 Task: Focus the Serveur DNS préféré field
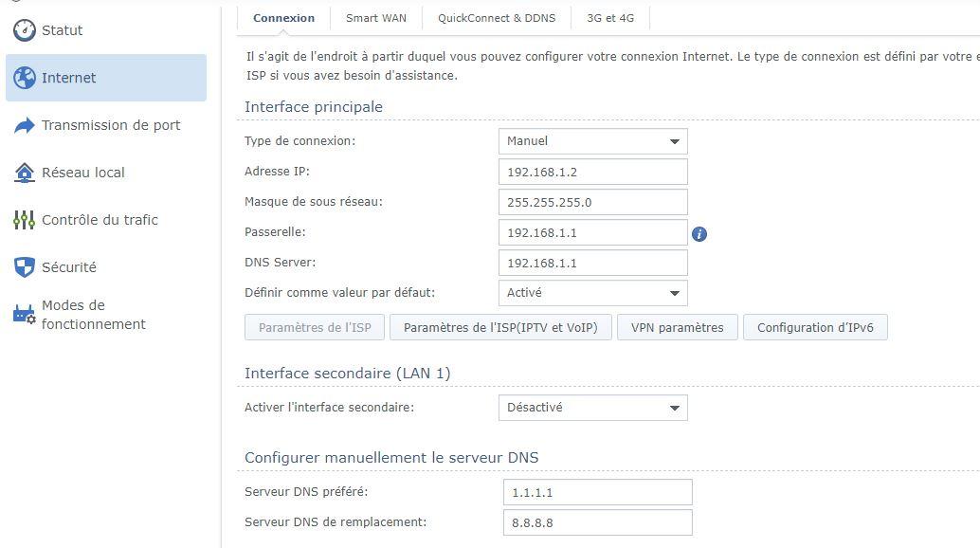click(x=597, y=492)
